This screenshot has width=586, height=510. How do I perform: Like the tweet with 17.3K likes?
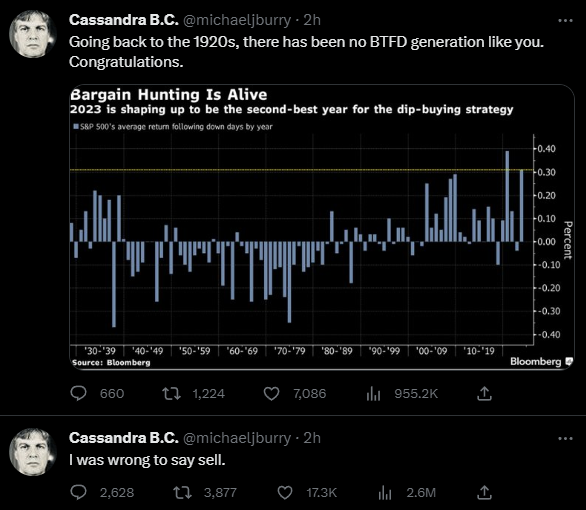(x=285, y=492)
